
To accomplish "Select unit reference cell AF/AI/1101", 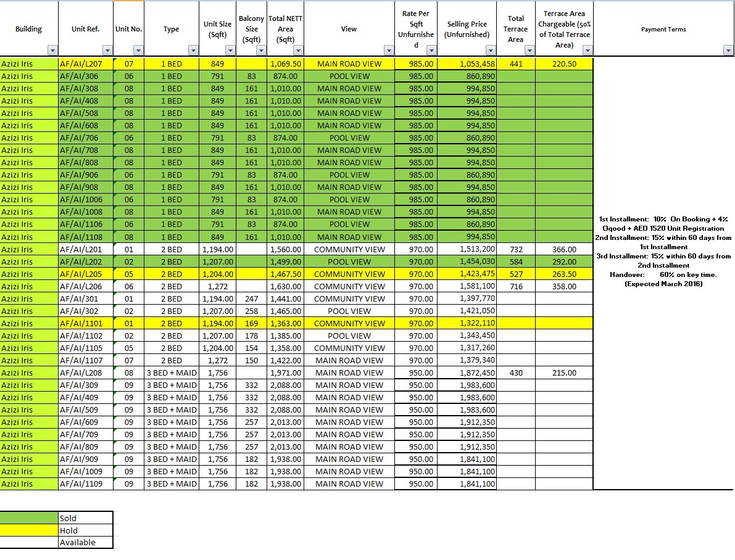I will pyautogui.click(x=86, y=323).
